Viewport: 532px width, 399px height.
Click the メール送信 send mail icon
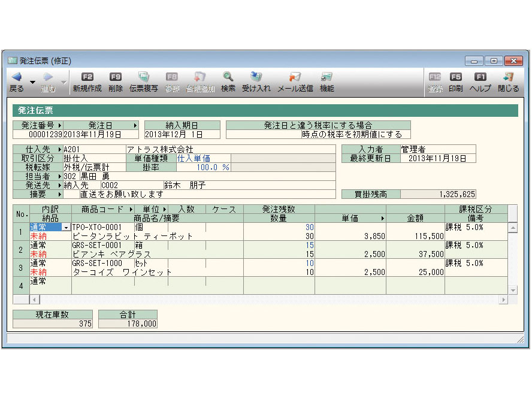295,77
